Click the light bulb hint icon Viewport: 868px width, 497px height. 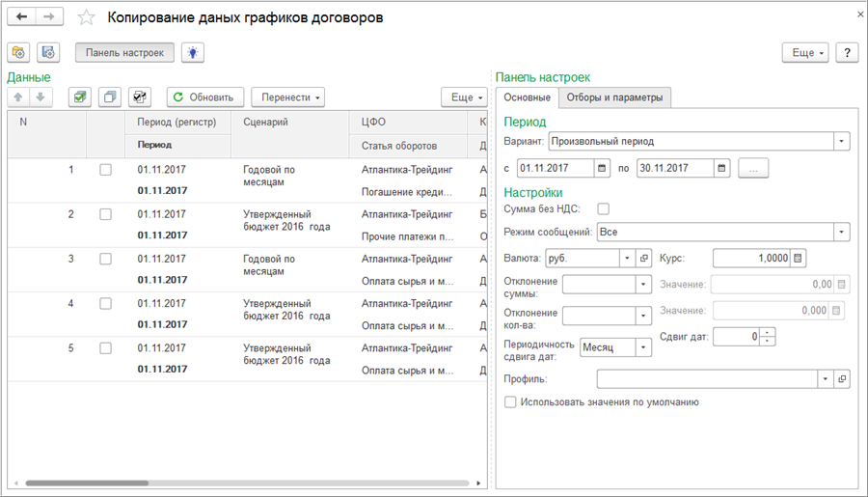coord(193,53)
